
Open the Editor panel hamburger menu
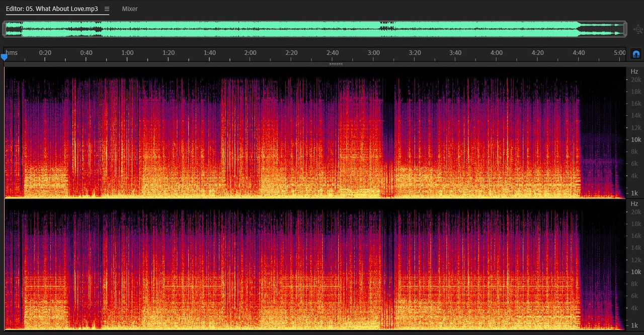[x=107, y=9]
